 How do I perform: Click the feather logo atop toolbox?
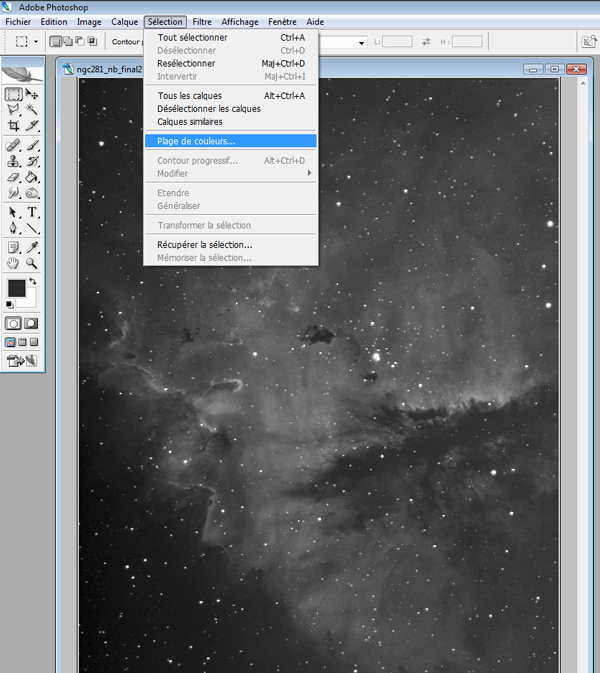point(22,75)
